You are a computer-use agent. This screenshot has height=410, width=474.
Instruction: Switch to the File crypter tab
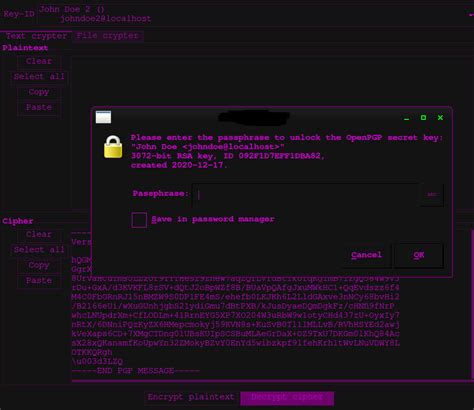click(x=107, y=36)
